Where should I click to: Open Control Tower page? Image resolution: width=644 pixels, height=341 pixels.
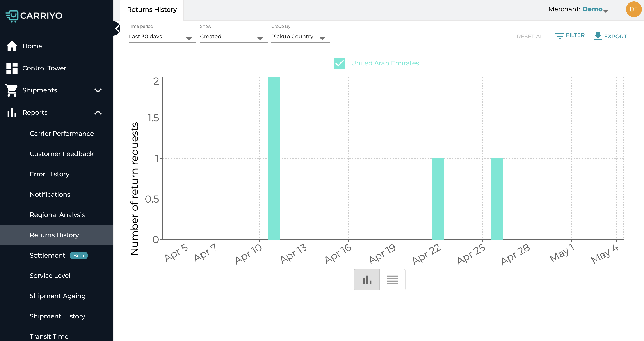44,68
